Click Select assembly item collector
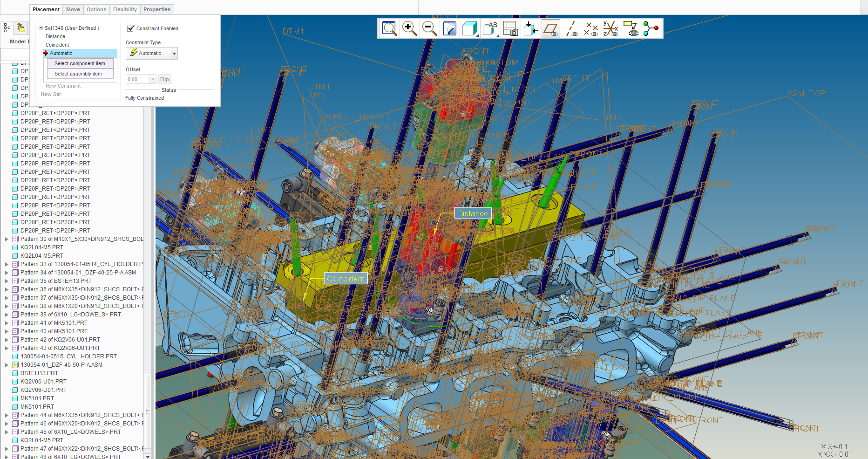The height and width of the screenshot is (459, 868). tap(80, 74)
